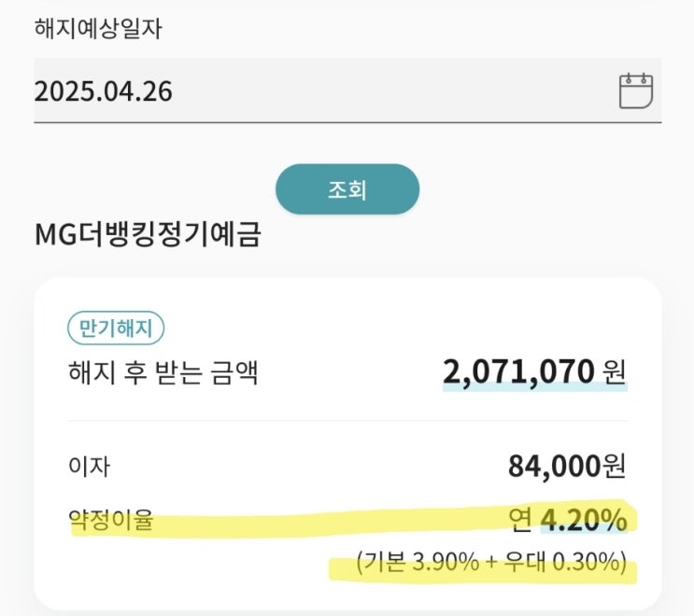Viewport: 694px width, 616px height.
Task: Open the calendar date picker icon
Action: pyautogui.click(x=636, y=91)
